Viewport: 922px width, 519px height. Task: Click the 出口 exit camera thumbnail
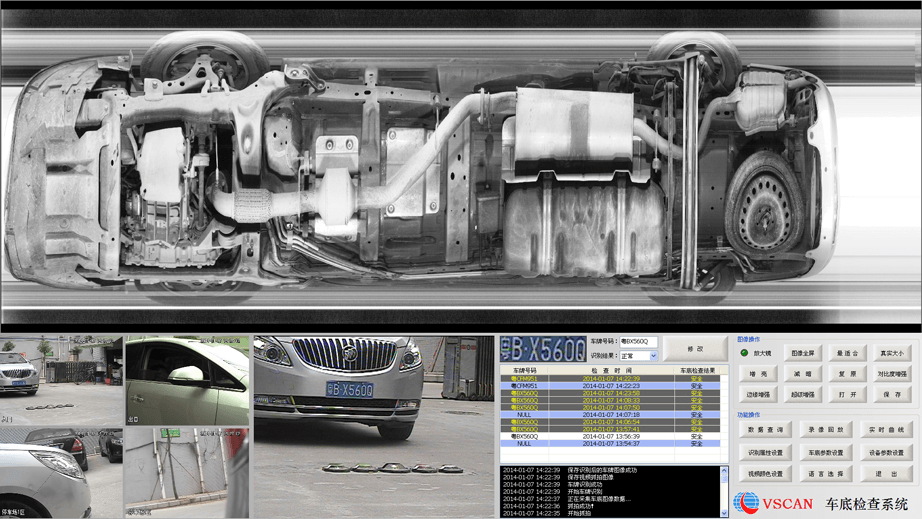pyautogui.click(x=186, y=380)
